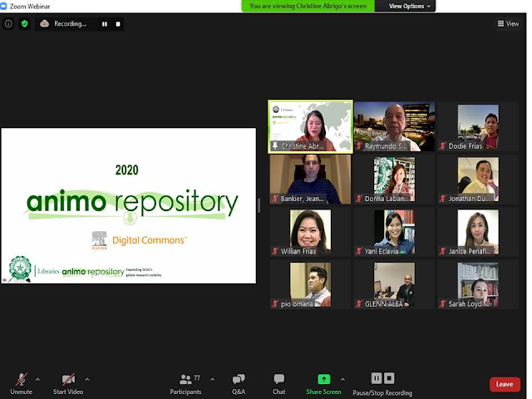532x399 pixels.
Task: Select Christine Abrigo's video thumbnail
Action: tap(310, 126)
